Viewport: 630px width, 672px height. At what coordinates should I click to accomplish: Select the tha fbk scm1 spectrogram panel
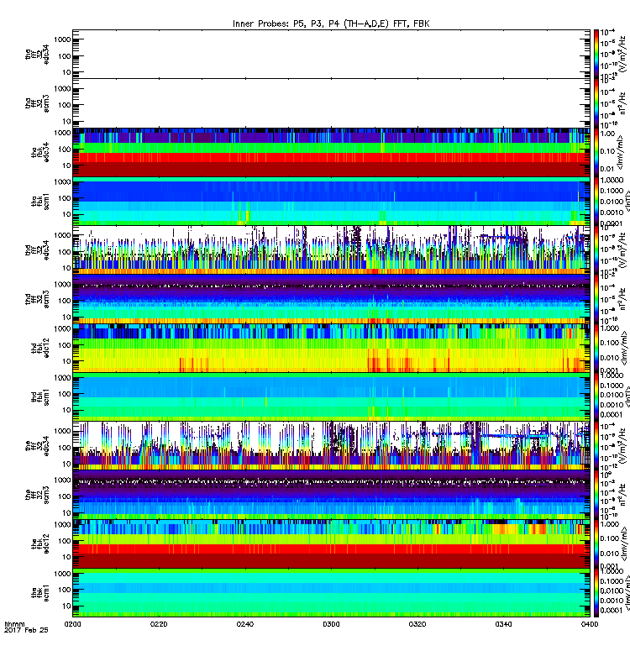pos(331,201)
